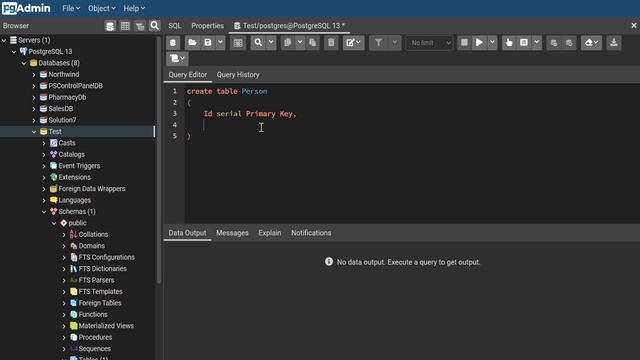Switch to the Properties tab
640x360 pixels.
point(207,26)
